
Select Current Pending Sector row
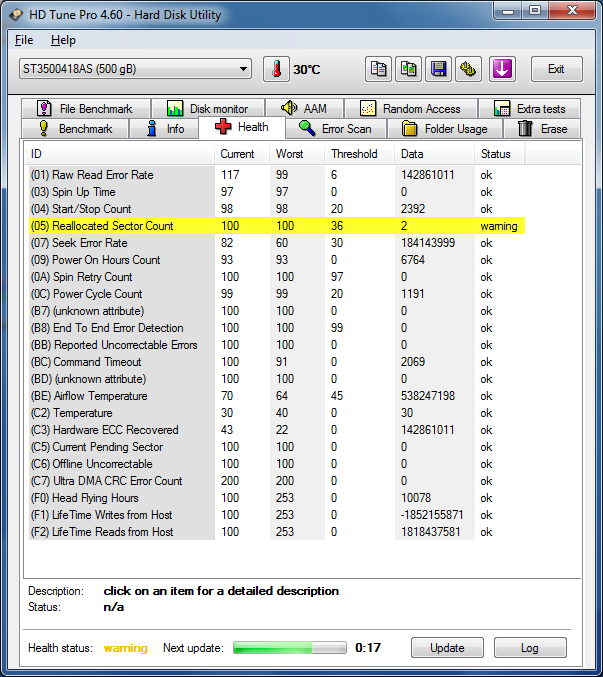click(x=277, y=447)
